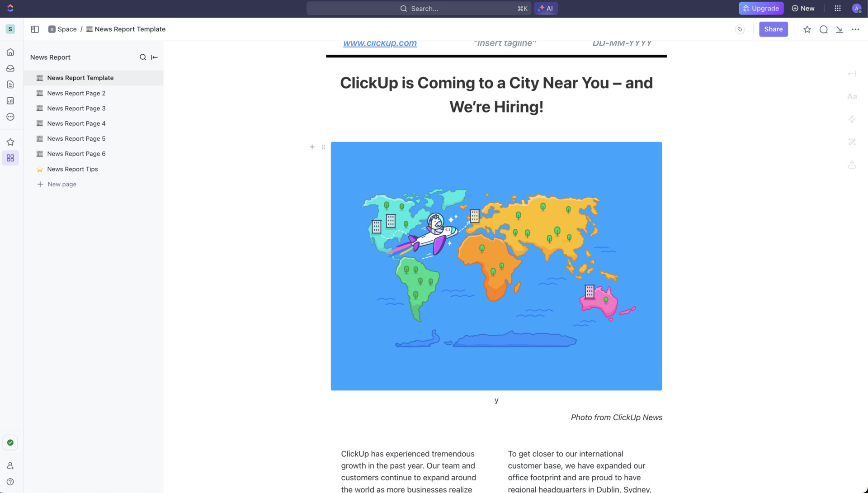Open the Docs panel icon
The height and width of the screenshot is (493, 868).
click(10, 84)
